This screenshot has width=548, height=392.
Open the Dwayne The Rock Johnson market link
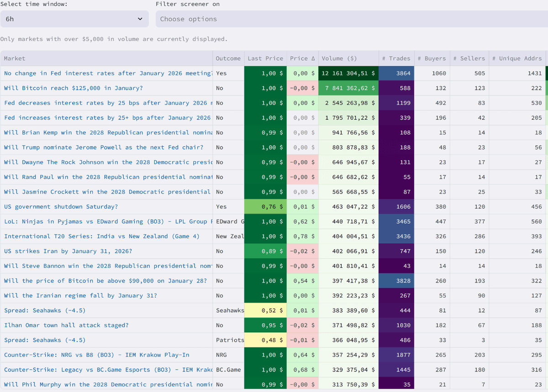[x=108, y=162]
